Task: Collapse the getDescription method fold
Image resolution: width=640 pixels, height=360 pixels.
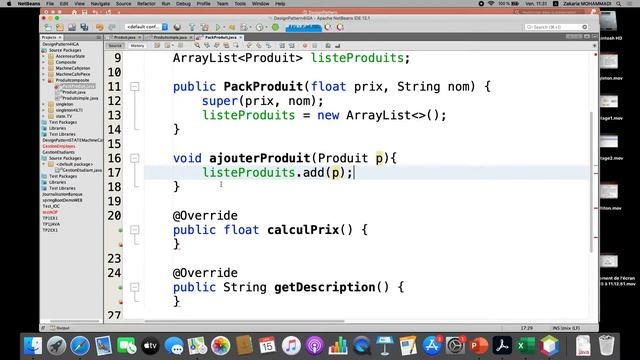Action: (134, 287)
